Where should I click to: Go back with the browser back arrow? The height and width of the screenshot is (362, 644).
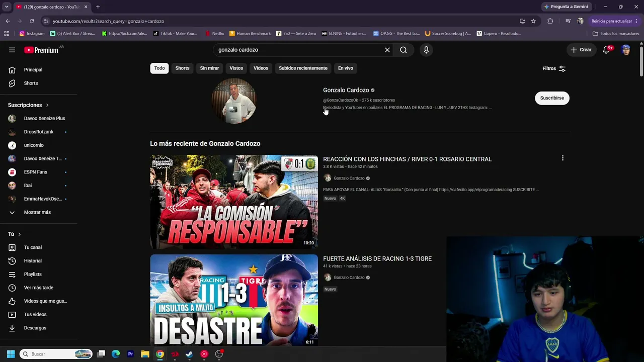(8, 21)
